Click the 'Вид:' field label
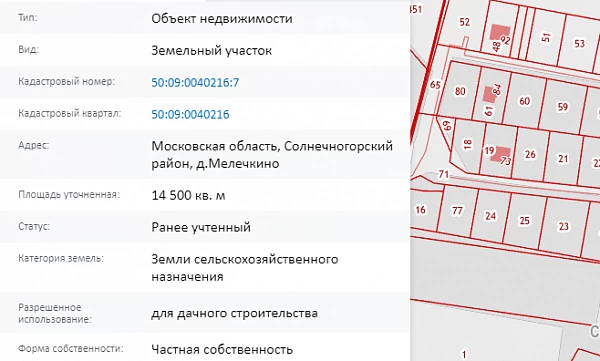600x361 pixels. (x=28, y=50)
